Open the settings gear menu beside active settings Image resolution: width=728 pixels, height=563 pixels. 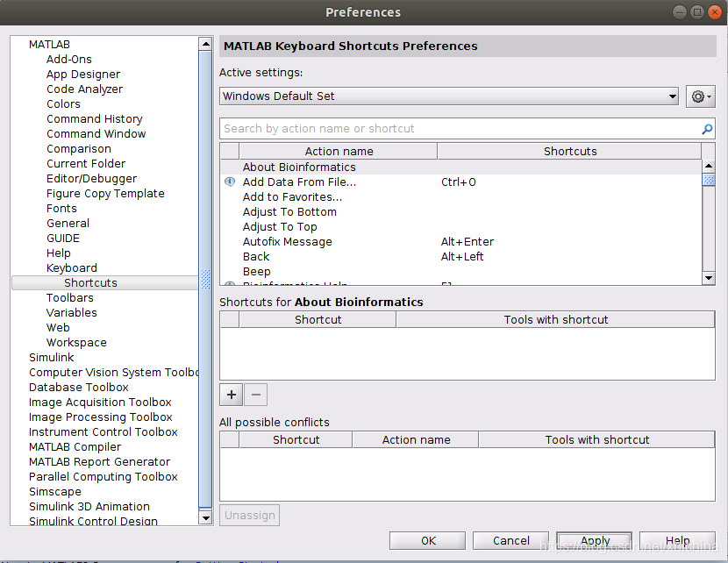[701, 96]
